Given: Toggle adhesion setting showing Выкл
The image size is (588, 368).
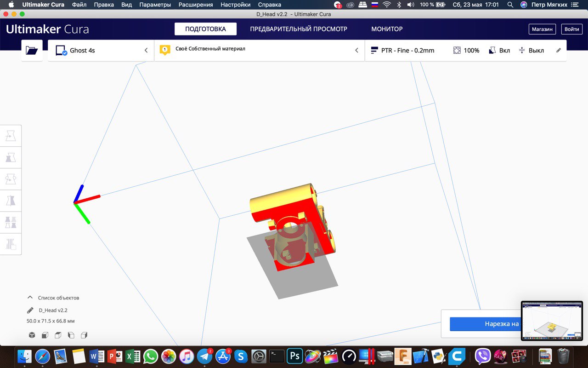Looking at the screenshot, I should 531,51.
